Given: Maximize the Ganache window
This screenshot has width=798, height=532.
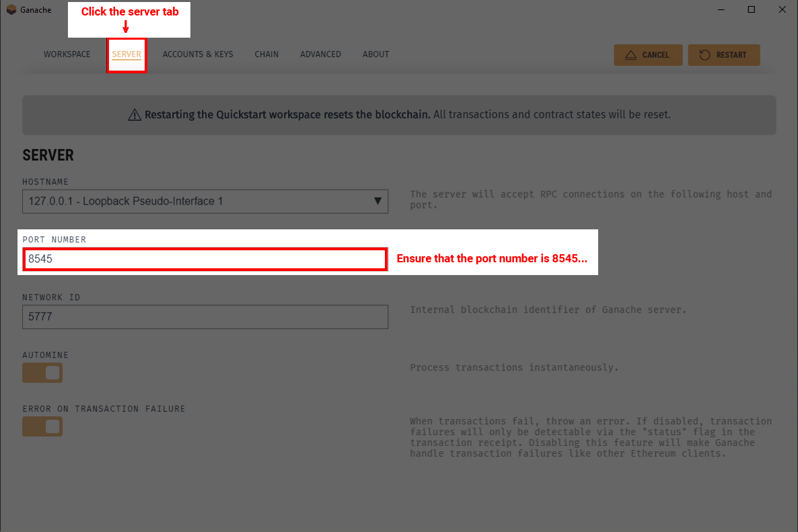Looking at the screenshot, I should tap(751, 9).
